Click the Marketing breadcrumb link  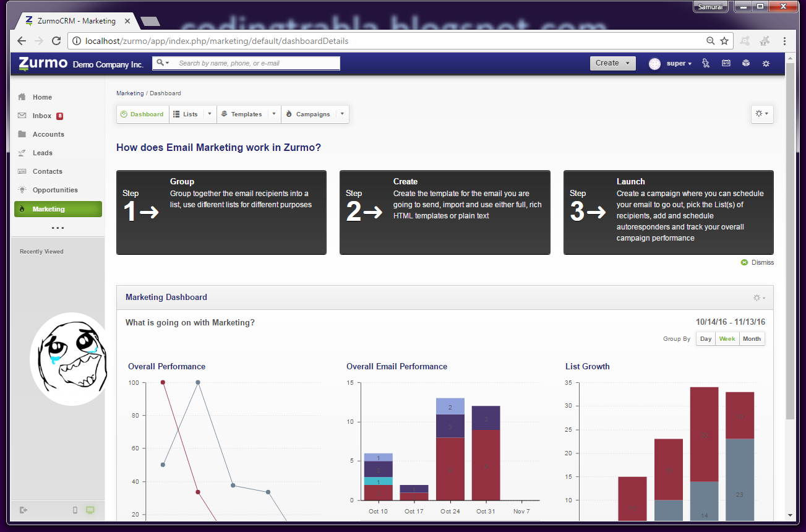pos(130,93)
